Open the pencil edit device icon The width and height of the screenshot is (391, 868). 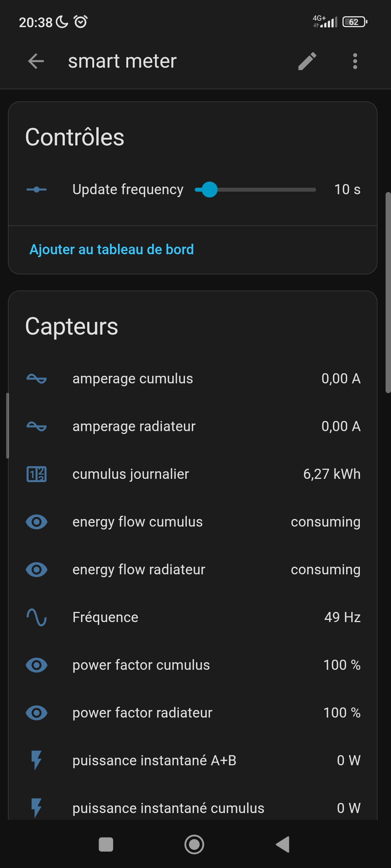coord(307,61)
